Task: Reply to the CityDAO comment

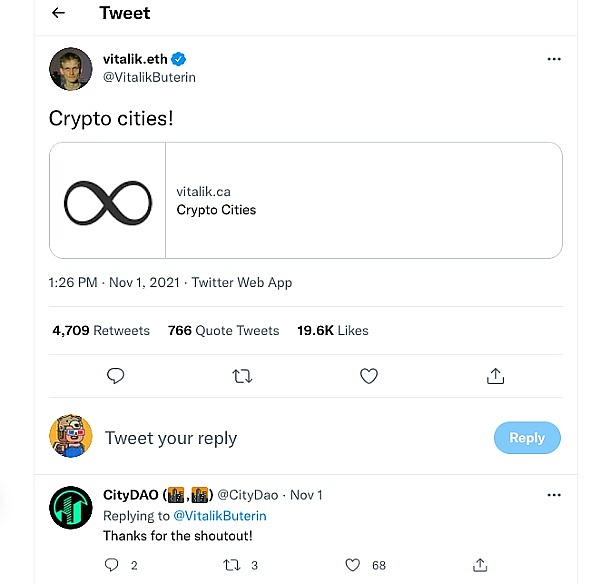Action: click(111, 565)
